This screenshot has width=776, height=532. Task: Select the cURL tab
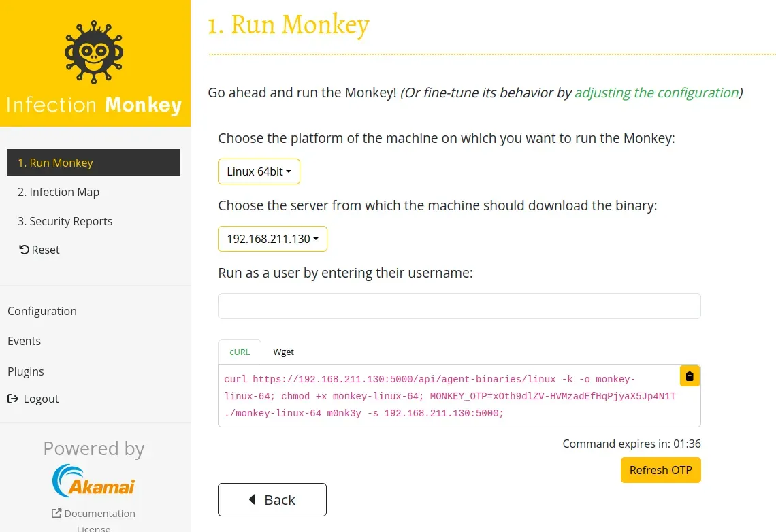(239, 352)
